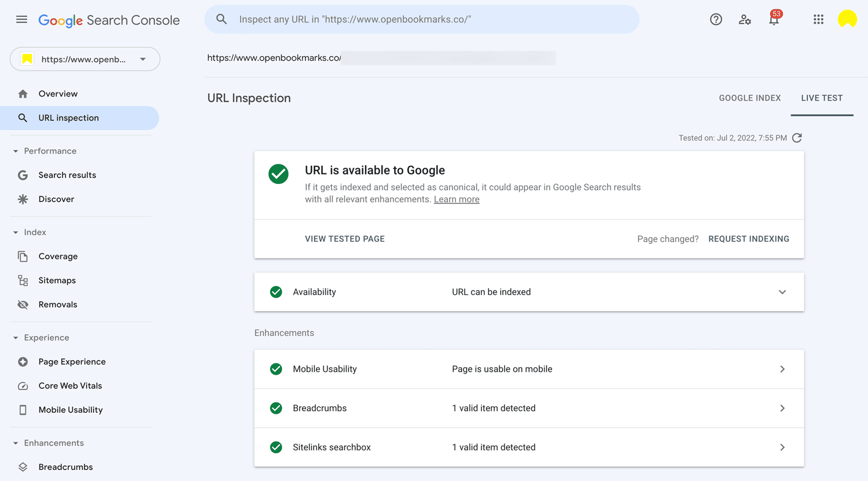868x481 pixels.
Task: Follow the Learn more link
Action: click(457, 199)
